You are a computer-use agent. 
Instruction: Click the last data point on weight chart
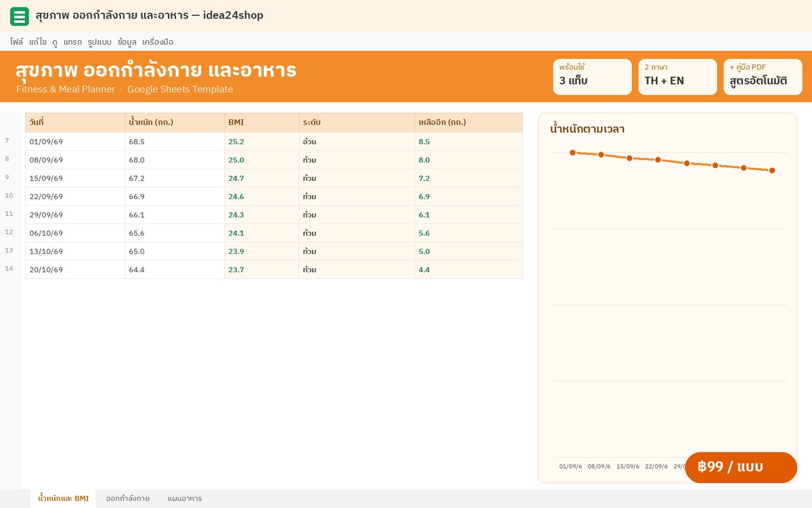tap(772, 171)
